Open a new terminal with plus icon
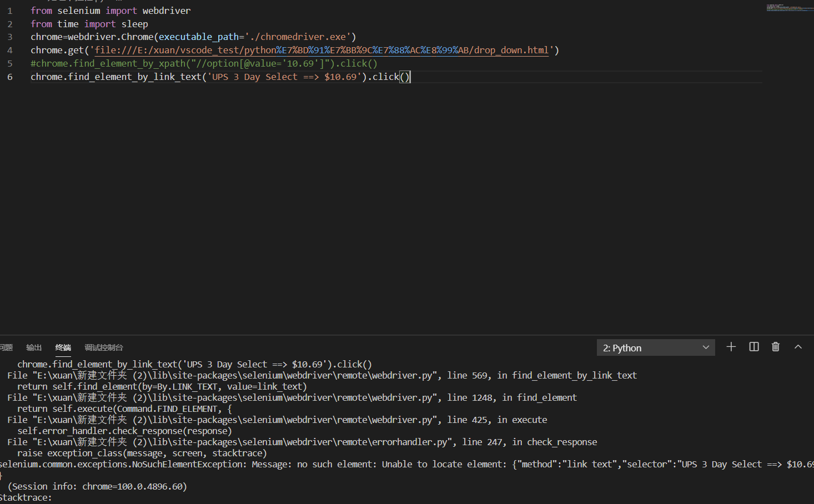Viewport: 814px width, 504px height. click(x=731, y=347)
